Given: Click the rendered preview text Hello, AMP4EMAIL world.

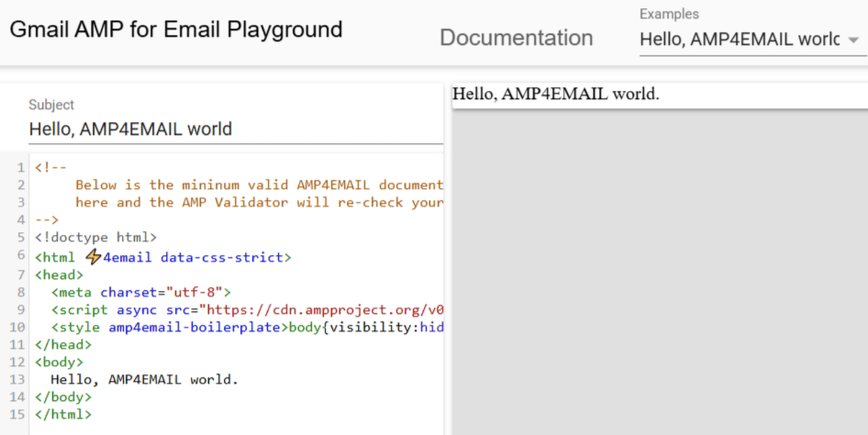Looking at the screenshot, I should 555,94.
